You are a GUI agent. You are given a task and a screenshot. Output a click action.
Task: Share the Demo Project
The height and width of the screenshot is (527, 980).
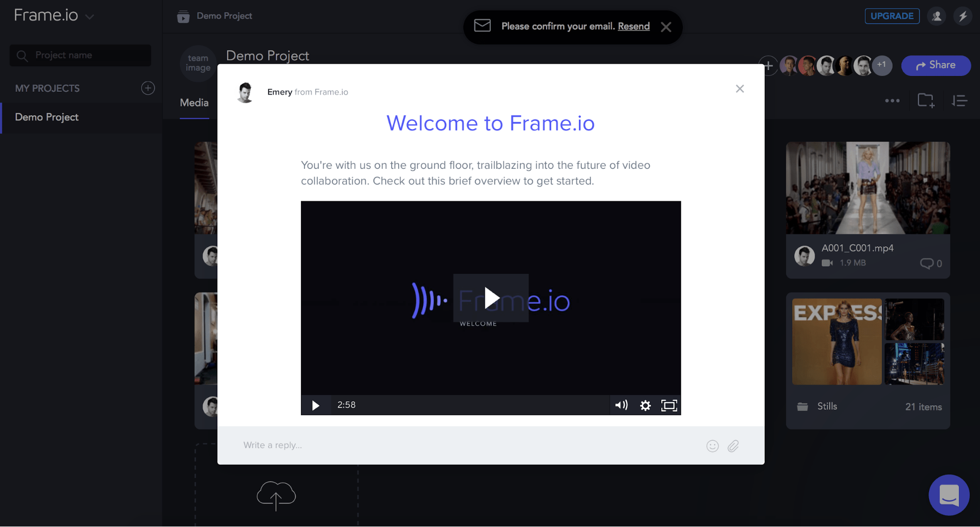936,65
